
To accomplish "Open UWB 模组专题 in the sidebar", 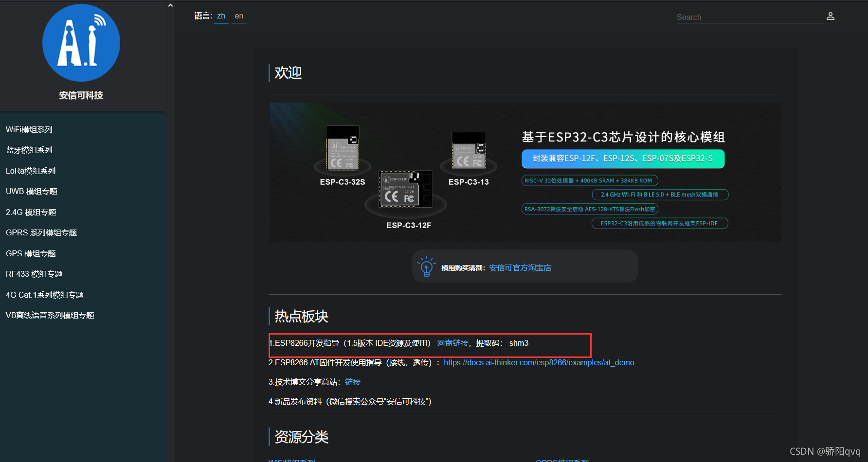I will point(32,191).
